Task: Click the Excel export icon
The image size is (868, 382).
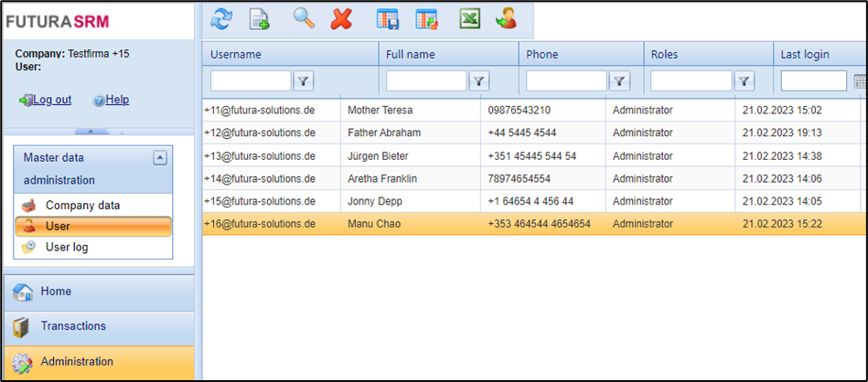Action: (x=470, y=18)
